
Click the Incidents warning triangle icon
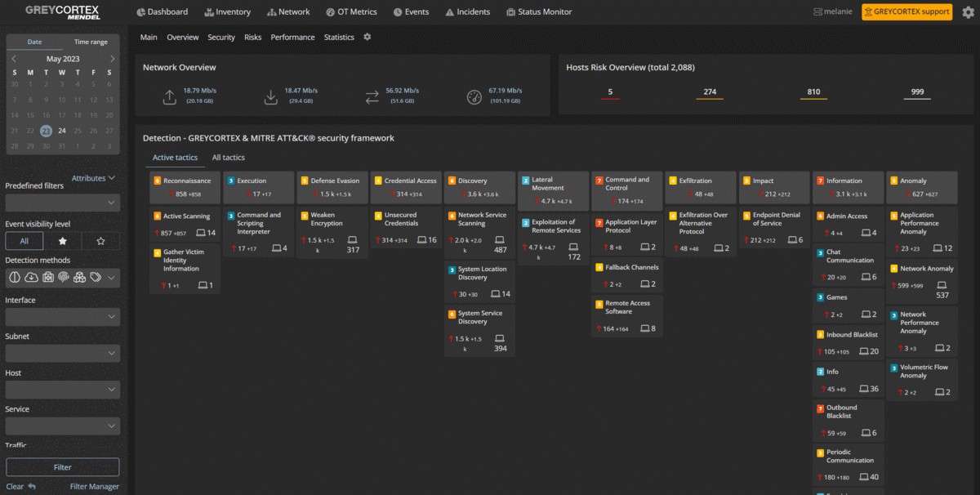coord(449,12)
